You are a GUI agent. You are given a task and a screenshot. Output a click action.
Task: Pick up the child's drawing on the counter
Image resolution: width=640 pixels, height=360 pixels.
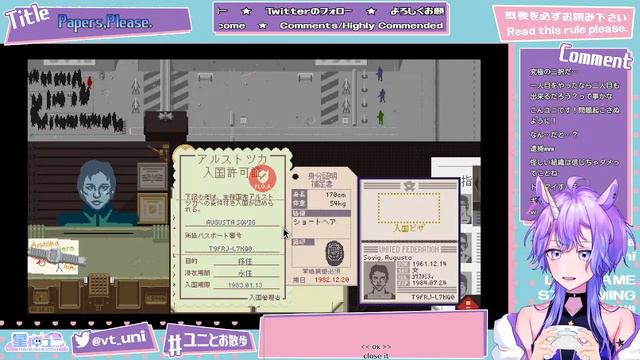pos(53,256)
